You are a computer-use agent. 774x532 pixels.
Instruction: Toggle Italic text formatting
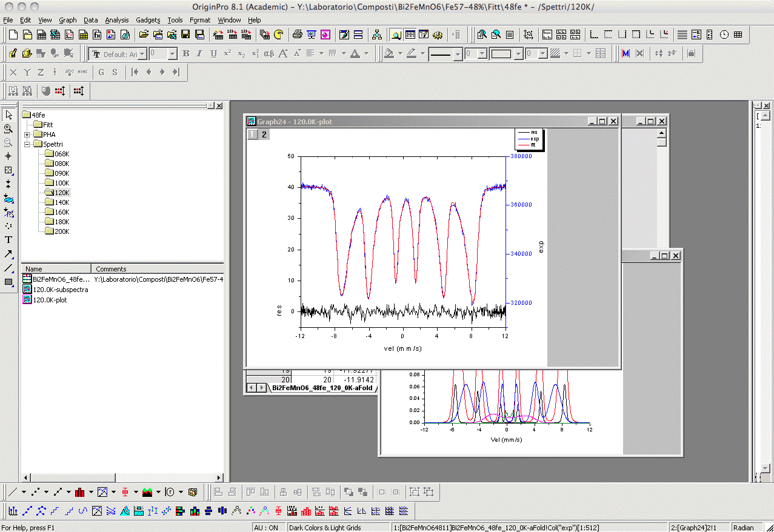[200, 54]
